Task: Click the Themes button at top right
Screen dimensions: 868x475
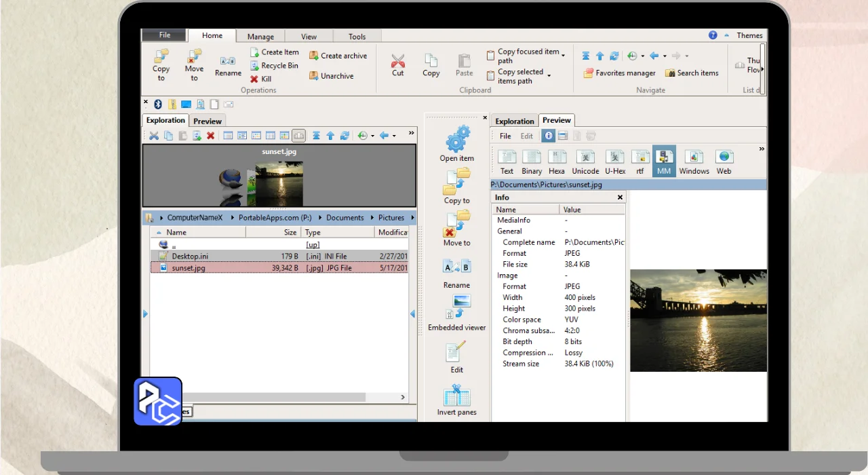Action: coord(749,35)
